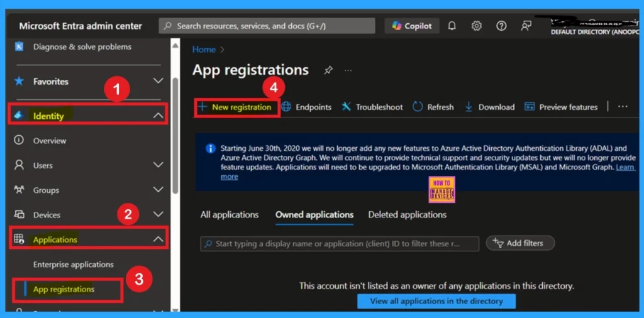Click the info icon in the ADAL banner

211,148
